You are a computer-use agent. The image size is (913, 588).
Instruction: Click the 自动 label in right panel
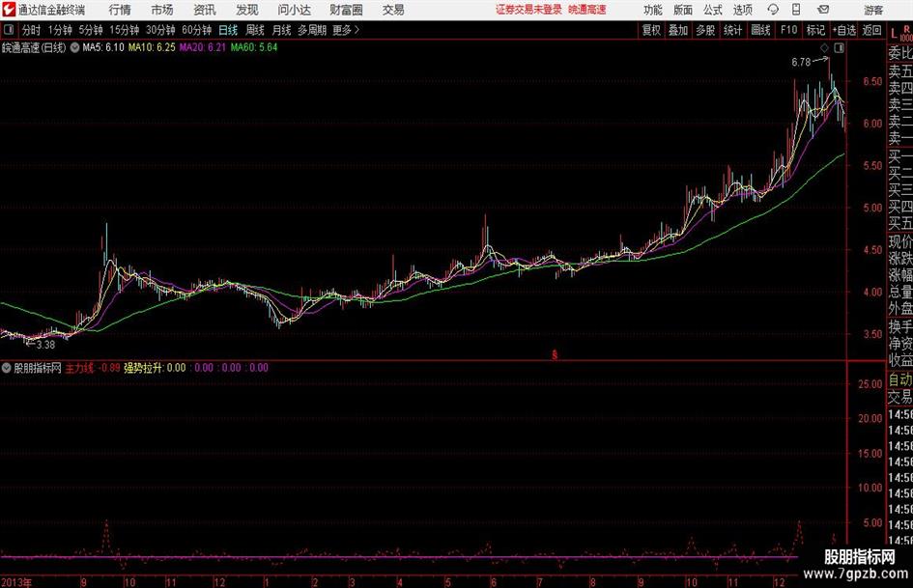pos(900,380)
